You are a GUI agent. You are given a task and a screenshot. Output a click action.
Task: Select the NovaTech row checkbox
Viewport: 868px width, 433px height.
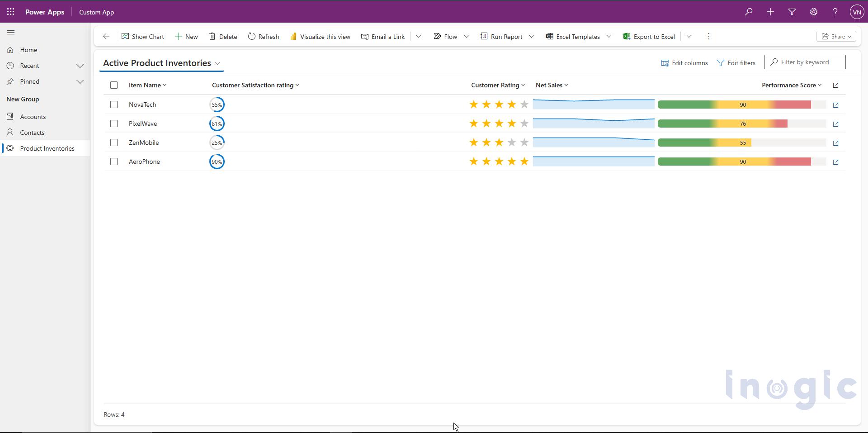pyautogui.click(x=114, y=105)
